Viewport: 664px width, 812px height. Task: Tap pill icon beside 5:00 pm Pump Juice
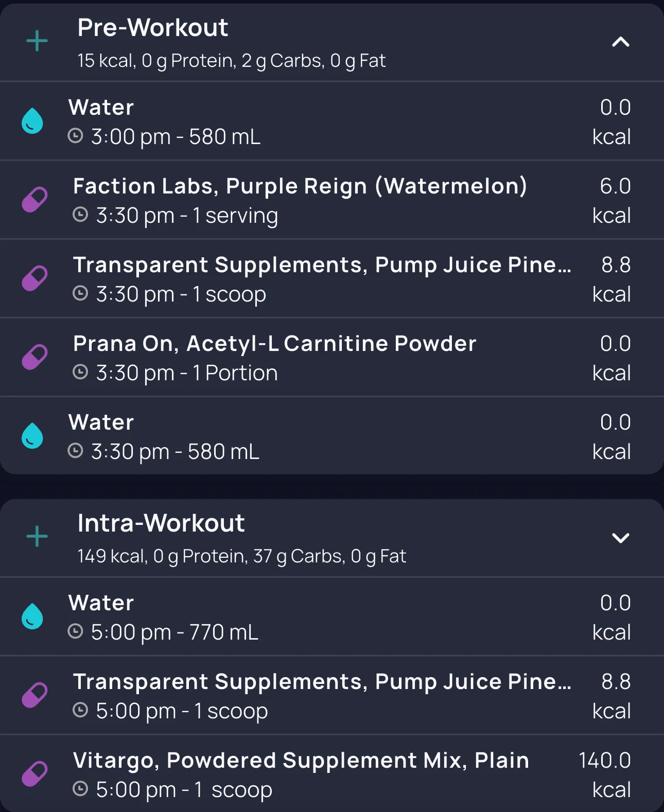[x=34, y=695]
